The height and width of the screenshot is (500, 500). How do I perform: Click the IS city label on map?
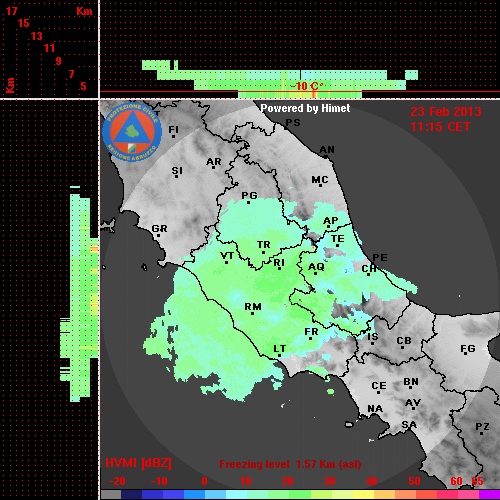tap(373, 337)
